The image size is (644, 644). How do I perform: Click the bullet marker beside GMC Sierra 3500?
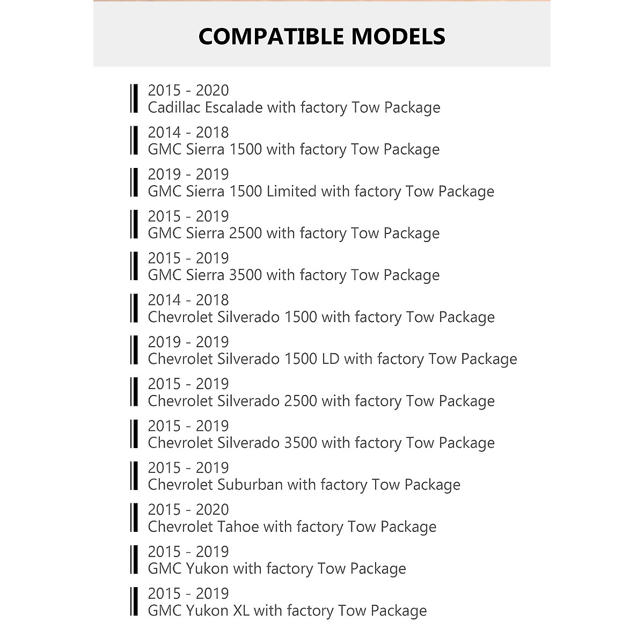pos(134,266)
